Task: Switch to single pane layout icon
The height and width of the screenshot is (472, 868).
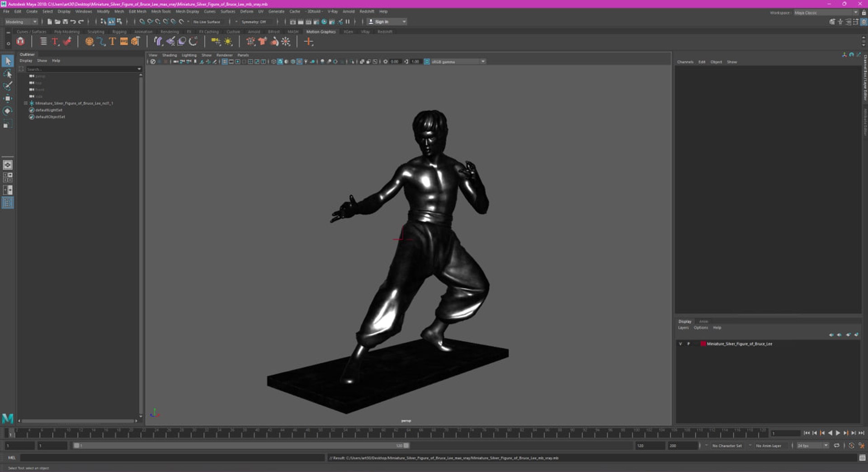Action: point(8,165)
